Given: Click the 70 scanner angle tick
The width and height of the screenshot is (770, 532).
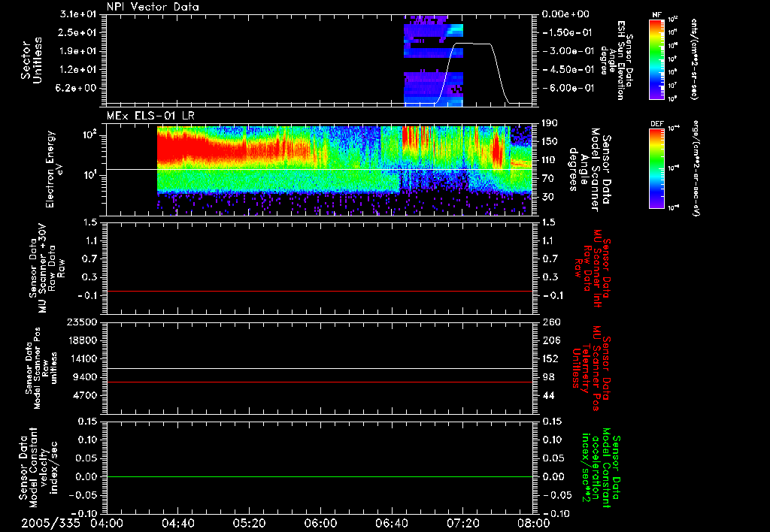Looking at the screenshot, I should coord(547,179).
